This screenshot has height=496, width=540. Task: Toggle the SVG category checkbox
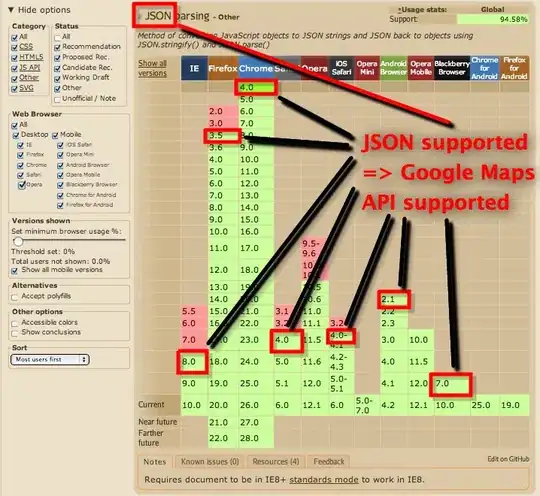point(14,89)
